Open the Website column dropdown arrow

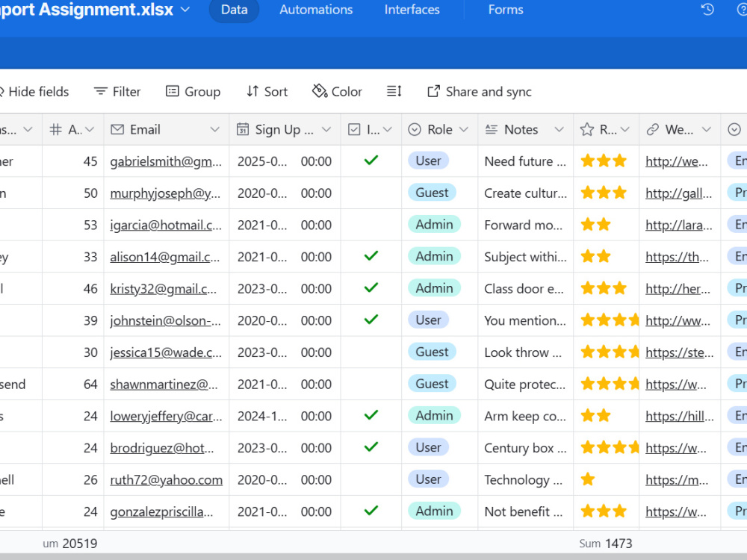tap(707, 129)
